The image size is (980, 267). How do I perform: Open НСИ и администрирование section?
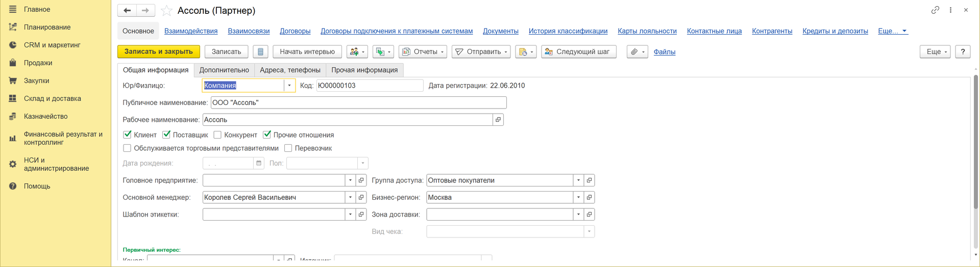point(56,164)
